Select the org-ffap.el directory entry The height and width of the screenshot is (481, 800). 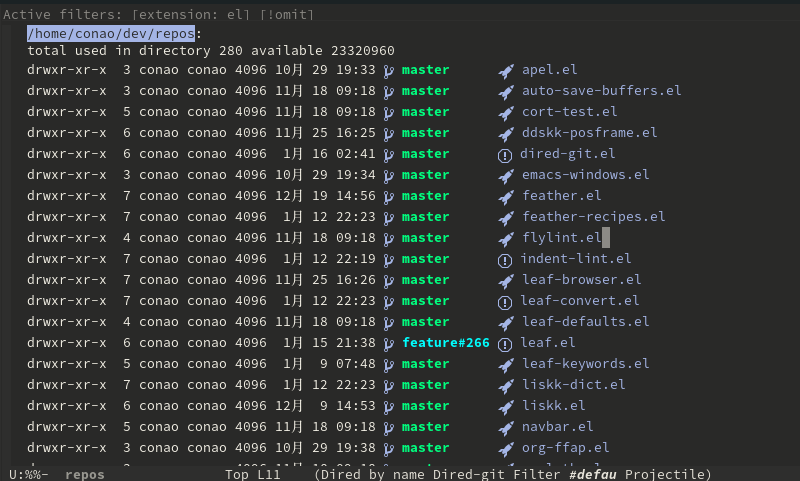565,447
